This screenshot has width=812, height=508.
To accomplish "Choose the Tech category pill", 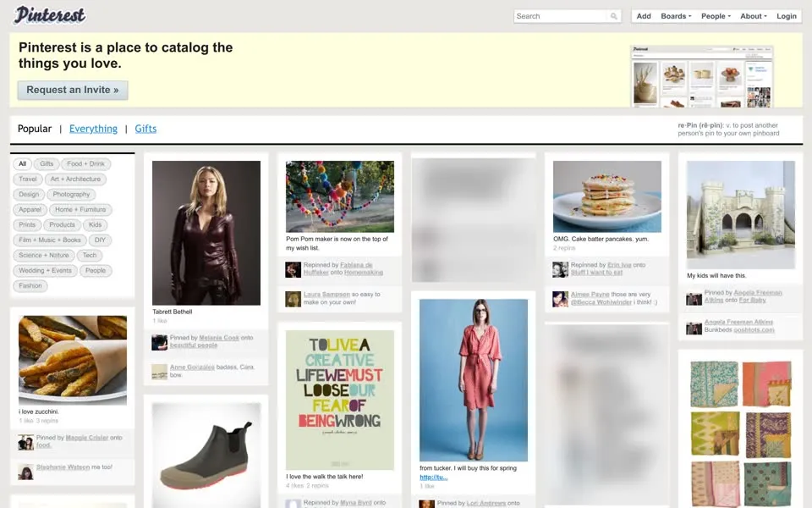I will click(90, 255).
